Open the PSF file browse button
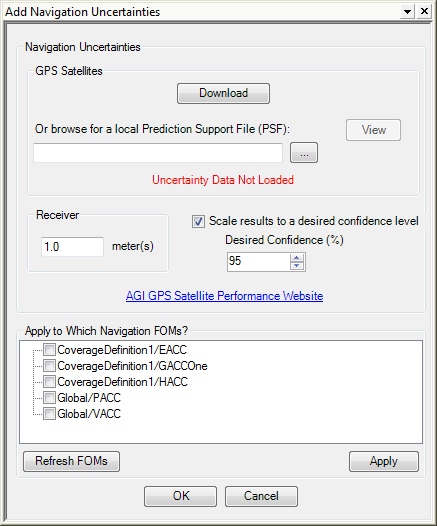 click(304, 153)
